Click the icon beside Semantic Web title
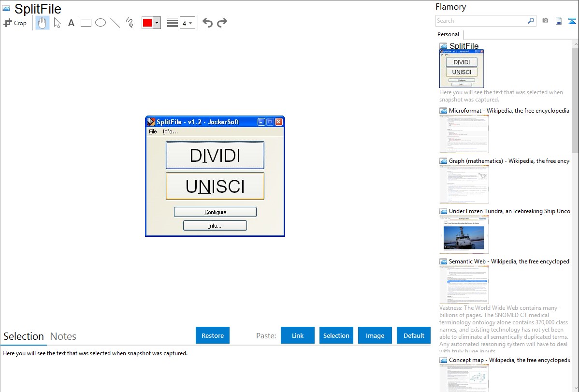The height and width of the screenshot is (392, 579). click(x=443, y=261)
